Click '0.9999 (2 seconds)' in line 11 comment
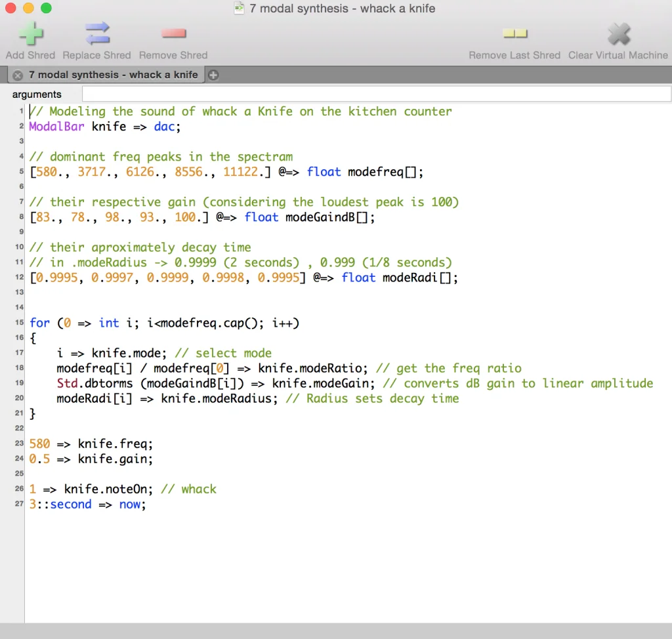This screenshot has height=639, width=672. coord(236,262)
